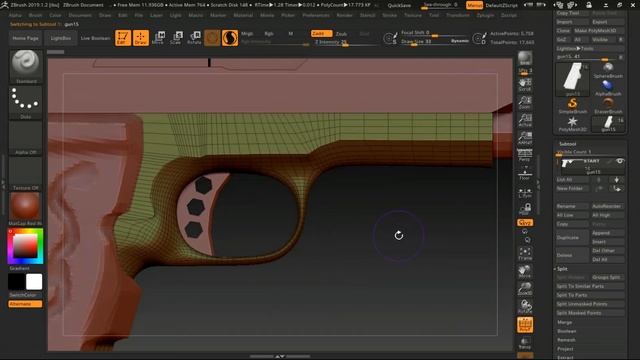Viewport: 640px width, 360px height.
Task: Open the Dots stroke picker
Action: tap(26, 102)
